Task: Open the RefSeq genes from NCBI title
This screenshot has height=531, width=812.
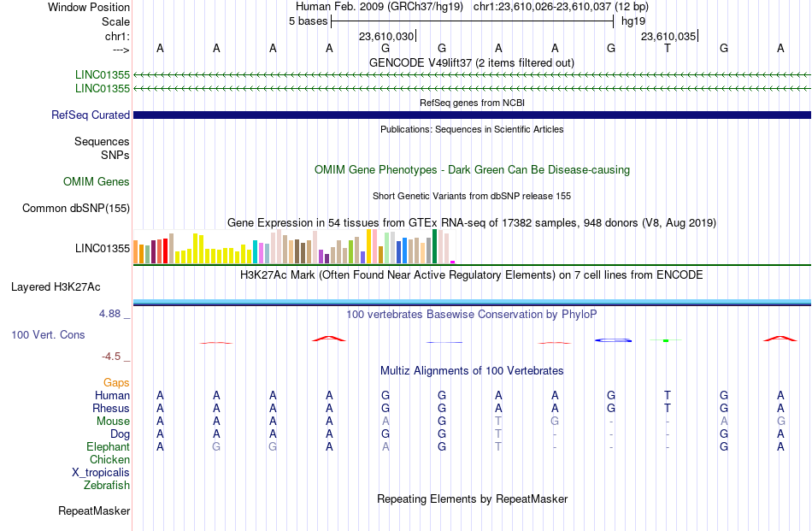Action: (473, 103)
